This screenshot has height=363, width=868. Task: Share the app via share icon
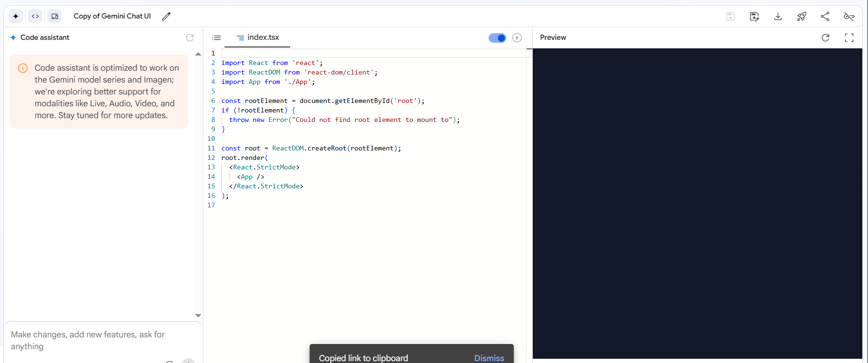coord(825,17)
